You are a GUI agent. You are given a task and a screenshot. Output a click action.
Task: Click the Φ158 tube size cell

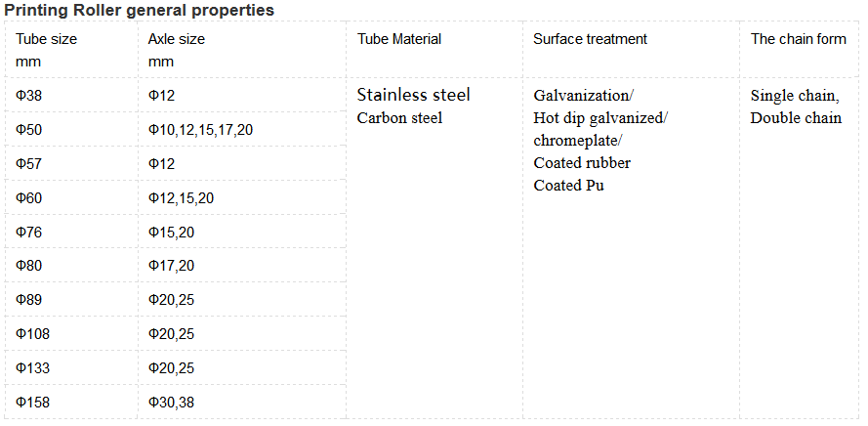pos(32,402)
